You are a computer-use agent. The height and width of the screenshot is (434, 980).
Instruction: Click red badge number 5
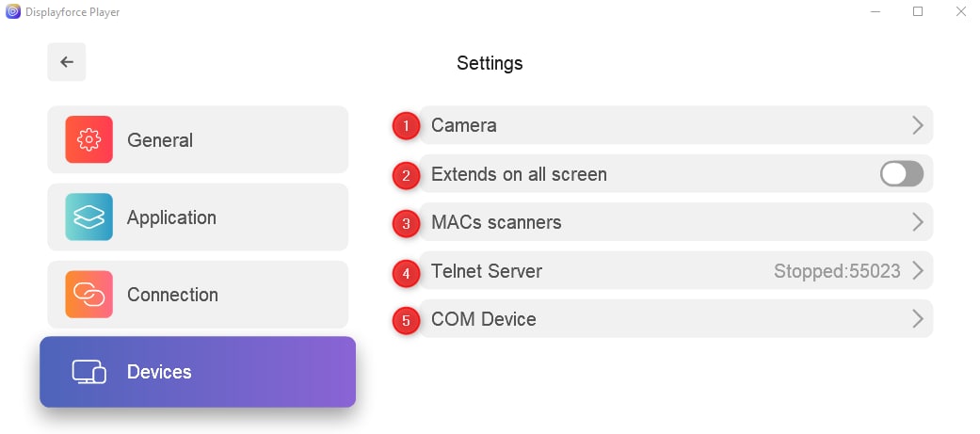407,321
